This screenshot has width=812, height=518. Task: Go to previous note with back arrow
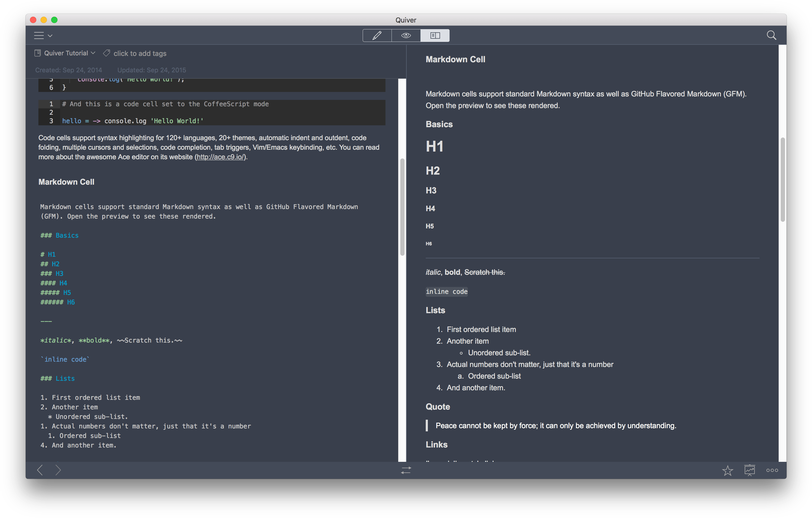[40, 470]
